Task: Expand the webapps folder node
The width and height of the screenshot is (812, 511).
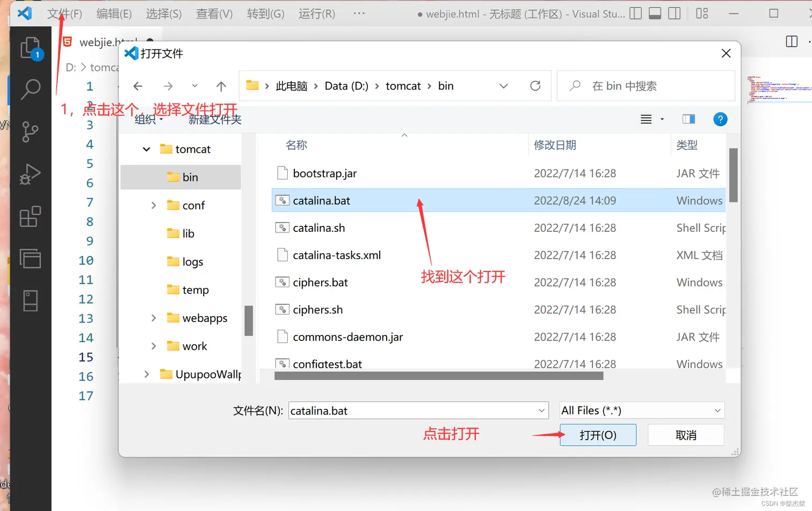Action: 154,318
